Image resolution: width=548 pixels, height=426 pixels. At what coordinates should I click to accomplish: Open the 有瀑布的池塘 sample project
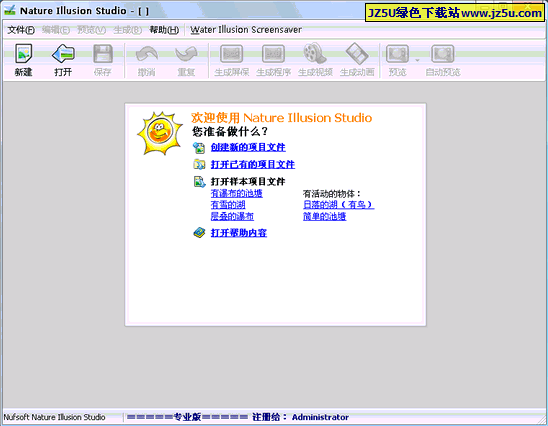pos(237,194)
